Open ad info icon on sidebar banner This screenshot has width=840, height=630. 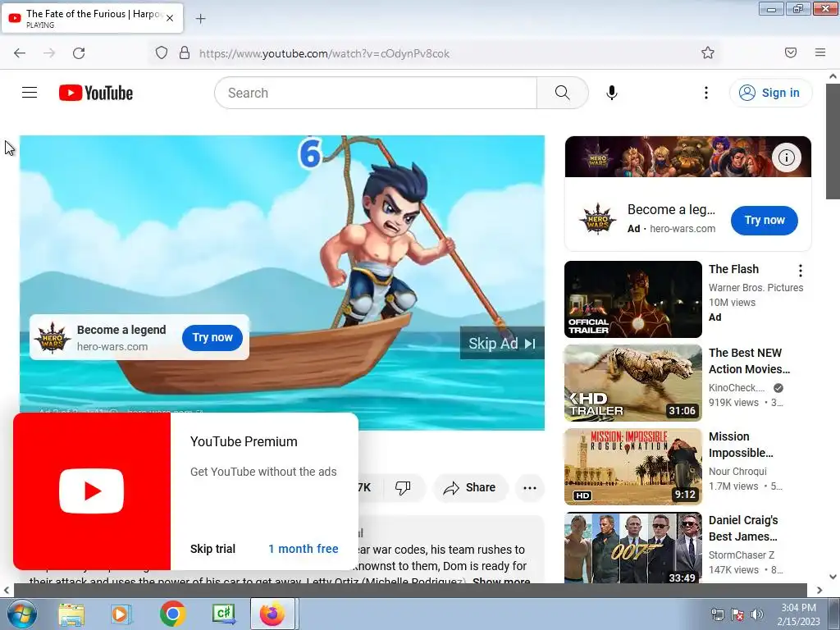(x=787, y=157)
